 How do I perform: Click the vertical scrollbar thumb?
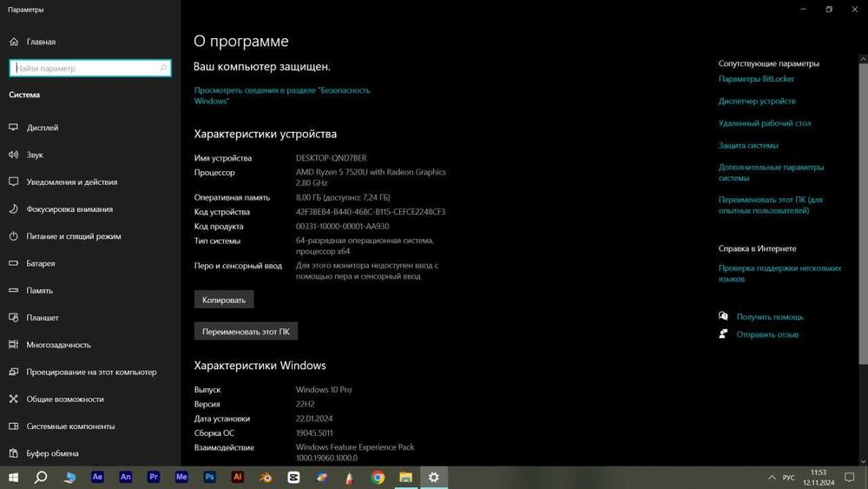(x=863, y=213)
